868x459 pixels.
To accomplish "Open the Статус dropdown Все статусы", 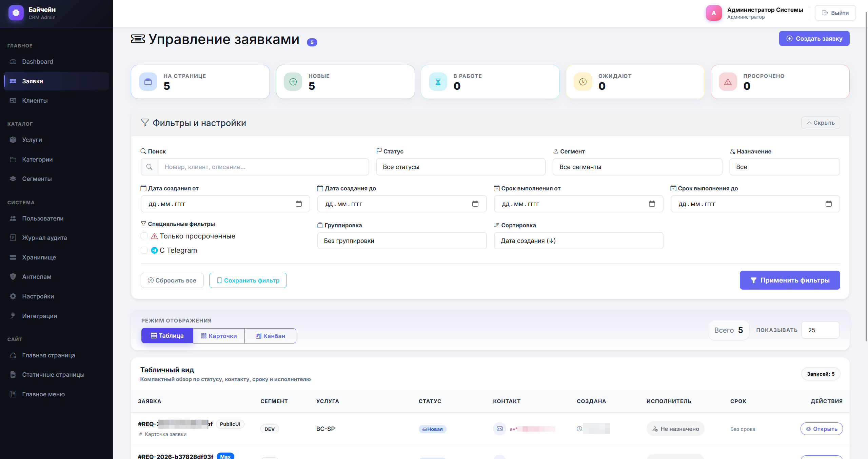I will coord(460,167).
